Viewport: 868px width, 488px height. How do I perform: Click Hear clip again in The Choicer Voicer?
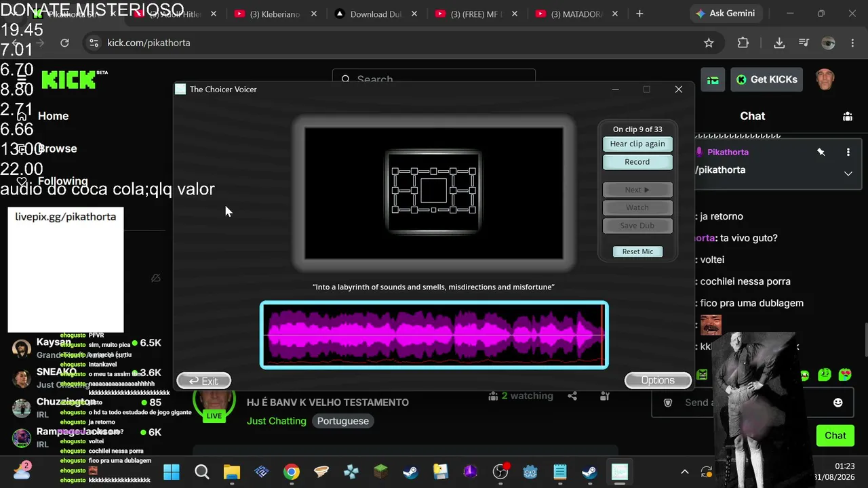[x=637, y=144]
